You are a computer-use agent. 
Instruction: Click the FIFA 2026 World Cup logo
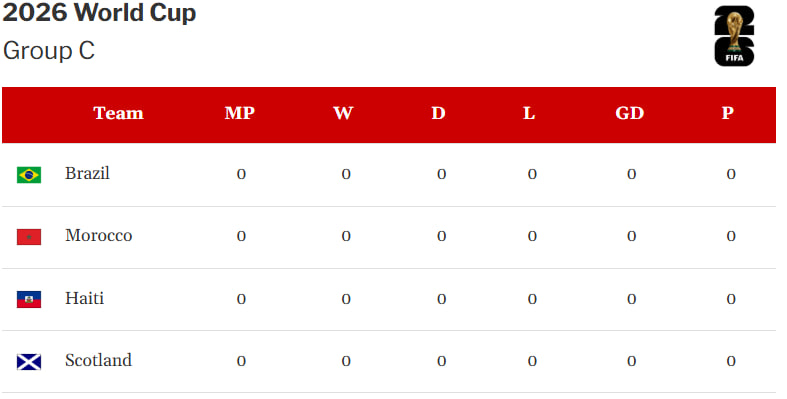pos(734,36)
